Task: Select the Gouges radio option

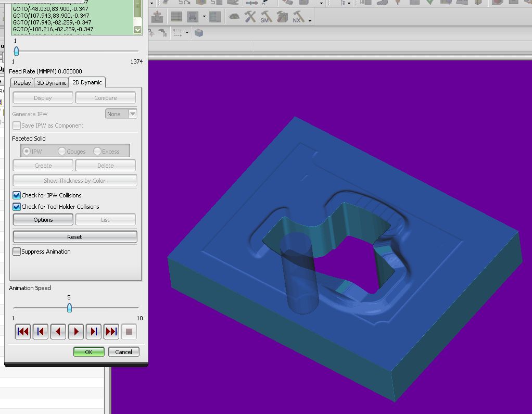Action: coord(61,151)
